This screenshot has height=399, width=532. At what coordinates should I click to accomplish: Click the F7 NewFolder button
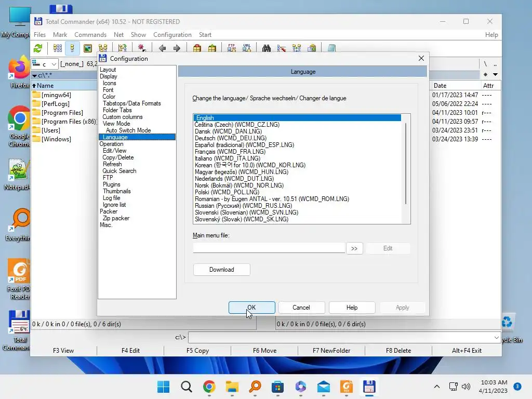(331, 351)
